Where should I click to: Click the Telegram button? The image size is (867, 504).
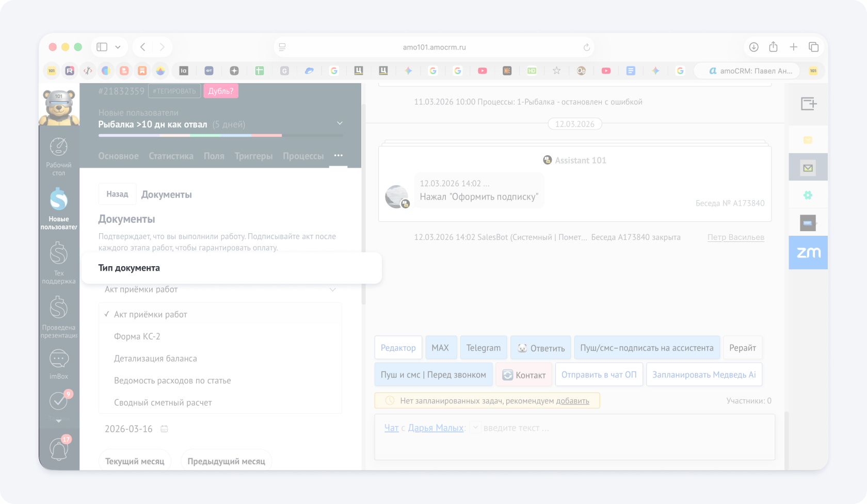click(484, 348)
